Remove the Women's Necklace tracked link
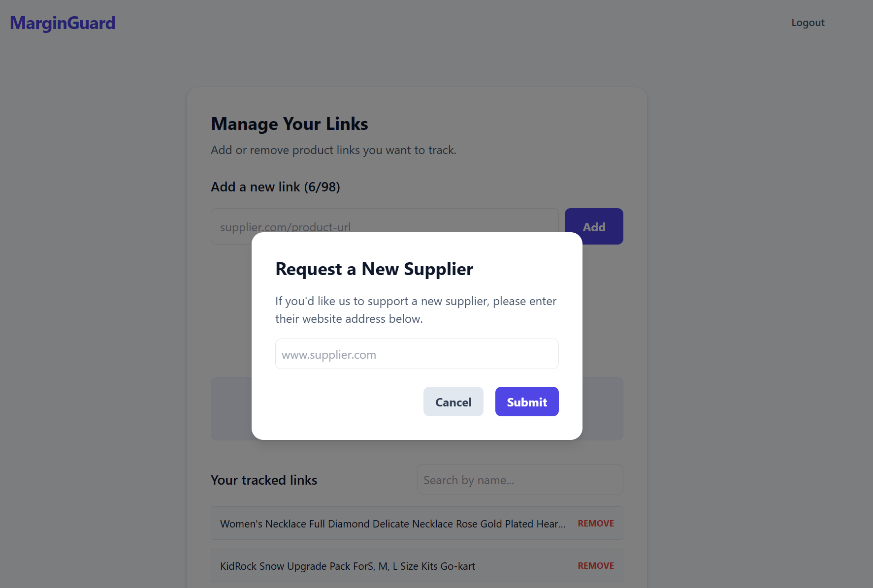Viewport: 873px width, 588px height. [595, 523]
